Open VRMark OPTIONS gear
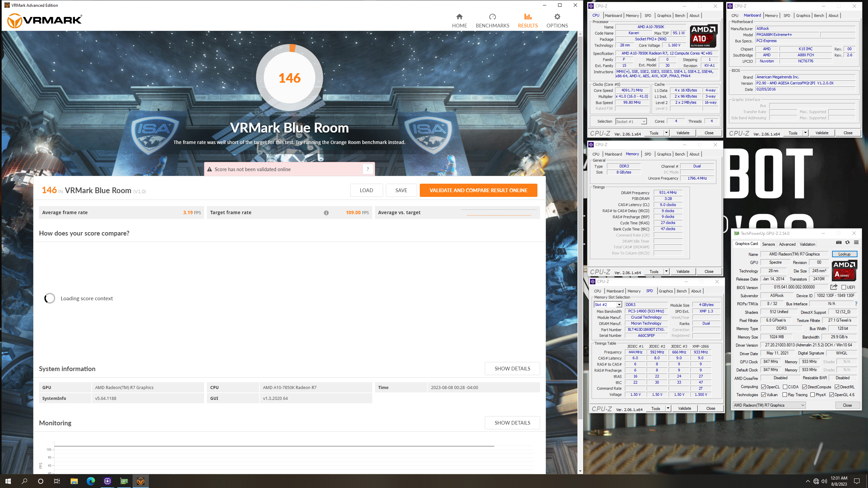Screen dimensions: 868x488 click(x=557, y=21)
